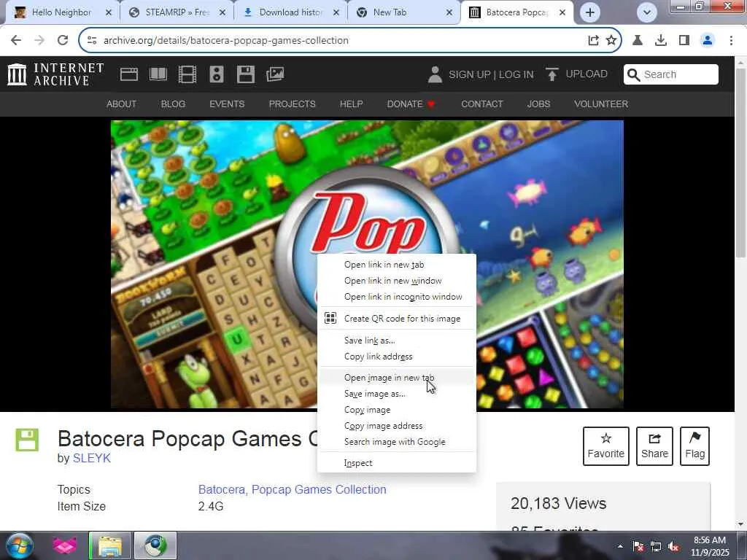Open the Batocera topic link
Screen dimensions: 747x560
pyautogui.click(x=222, y=489)
